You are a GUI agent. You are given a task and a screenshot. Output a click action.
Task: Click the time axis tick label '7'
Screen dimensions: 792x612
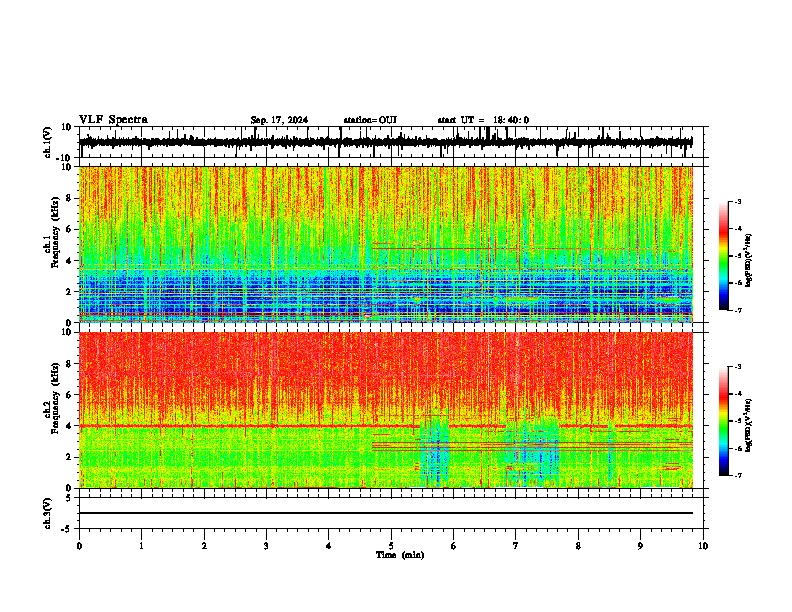pos(516,546)
